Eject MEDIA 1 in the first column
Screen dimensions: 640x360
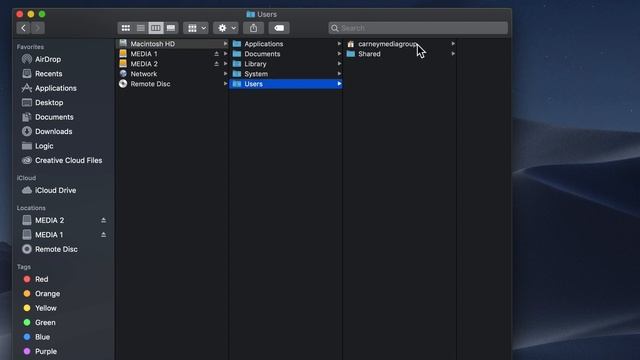pos(216,54)
